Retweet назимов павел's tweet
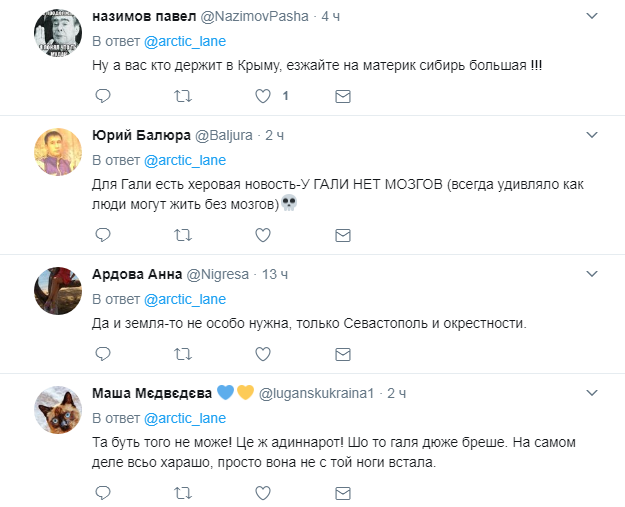Screen dimensions: 625x507 [x=182, y=97]
